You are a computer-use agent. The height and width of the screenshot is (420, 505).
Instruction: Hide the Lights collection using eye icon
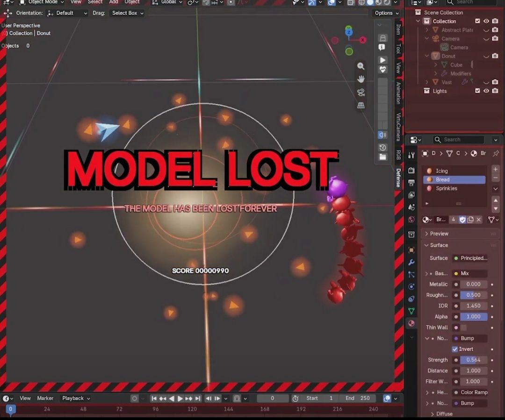coord(486,91)
